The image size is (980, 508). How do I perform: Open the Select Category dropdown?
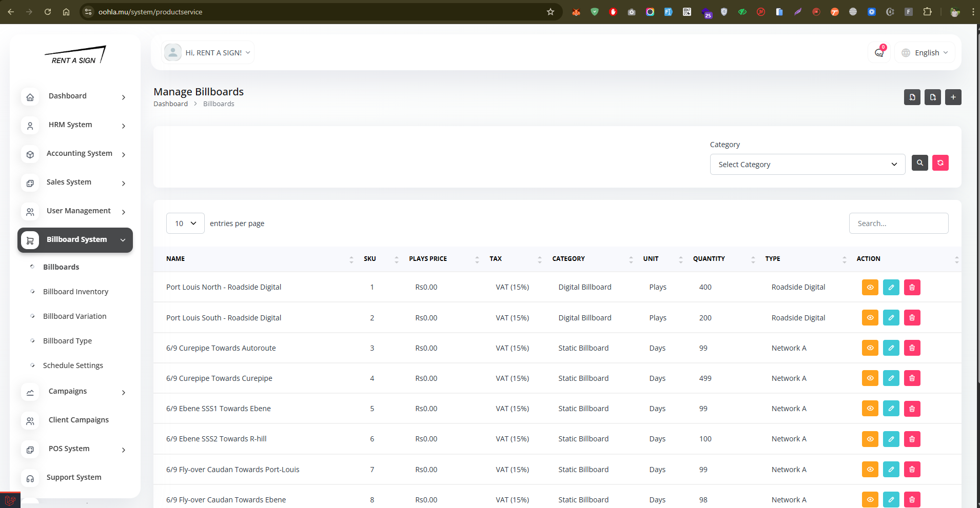tap(807, 165)
